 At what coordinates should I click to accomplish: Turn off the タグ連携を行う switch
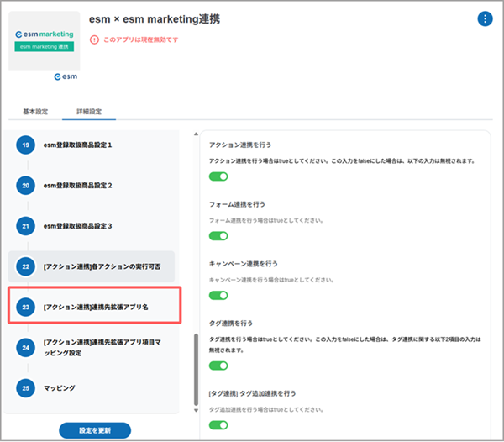click(x=218, y=366)
